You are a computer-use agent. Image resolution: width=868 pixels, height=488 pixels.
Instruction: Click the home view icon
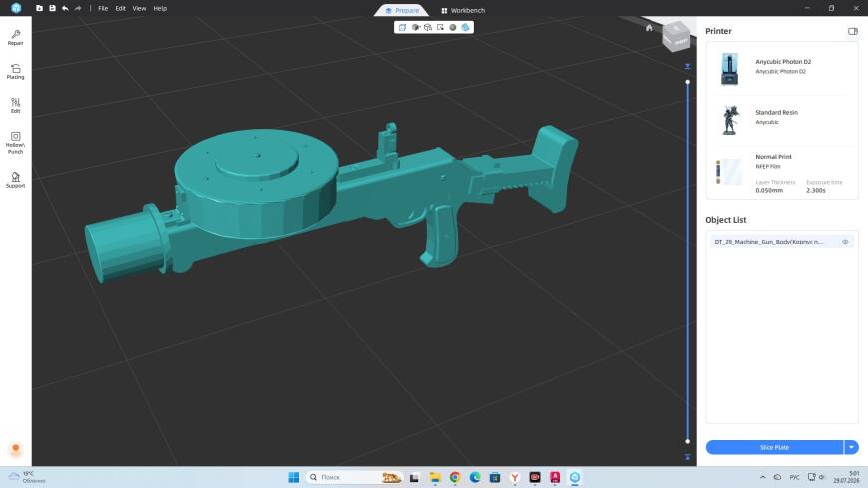(x=649, y=28)
